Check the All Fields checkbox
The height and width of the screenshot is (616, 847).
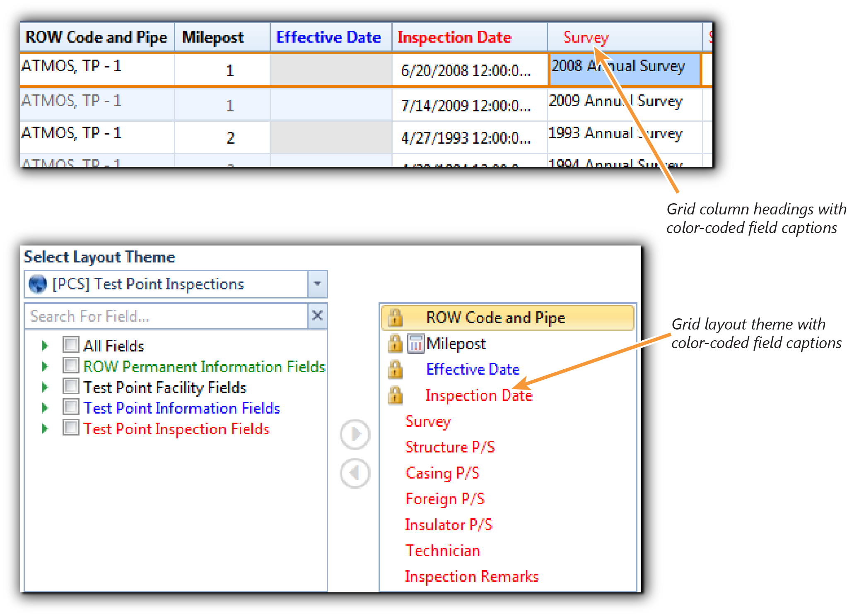click(x=71, y=344)
